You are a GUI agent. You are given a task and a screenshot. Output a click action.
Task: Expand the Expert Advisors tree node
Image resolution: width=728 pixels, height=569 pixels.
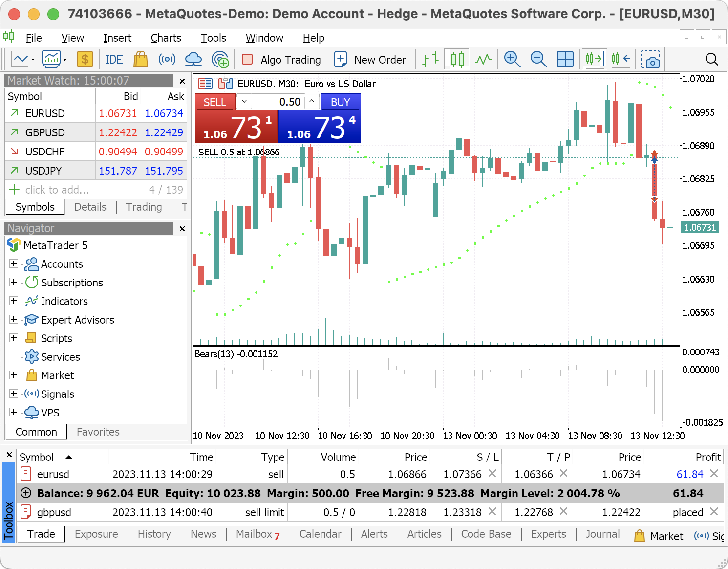tap(14, 319)
